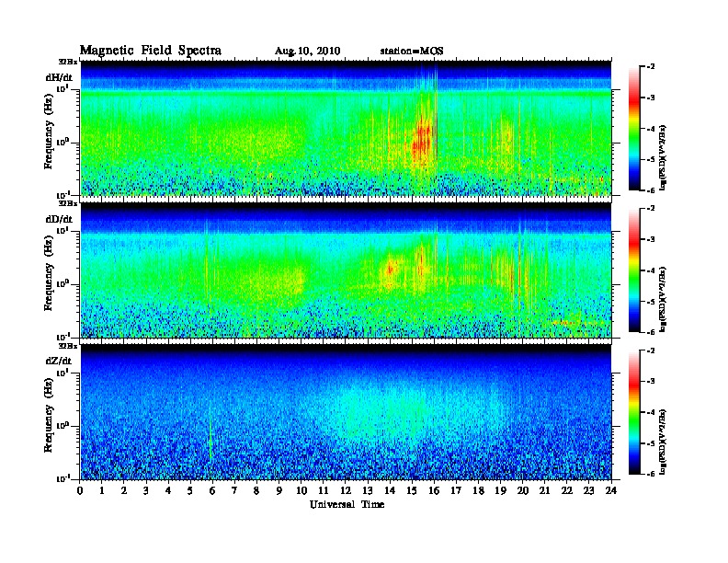This screenshot has height=563, width=728.
Task: Click the color scale bar beside dH/dt panel
Action: [x=634, y=128]
